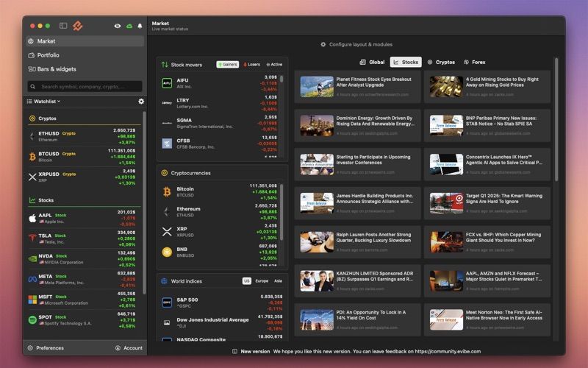This screenshot has width=588, height=368.
Task: Click the green cloud sync icon
Action: pos(129,26)
